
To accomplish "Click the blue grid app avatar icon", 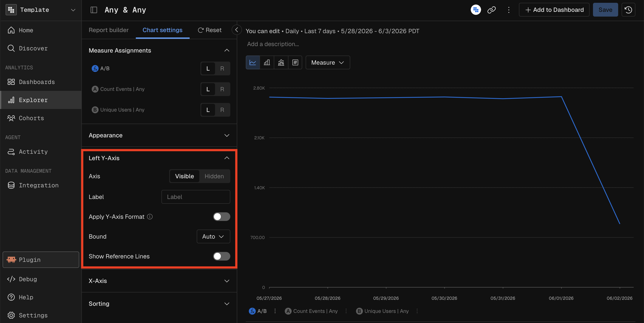I will pos(476,10).
